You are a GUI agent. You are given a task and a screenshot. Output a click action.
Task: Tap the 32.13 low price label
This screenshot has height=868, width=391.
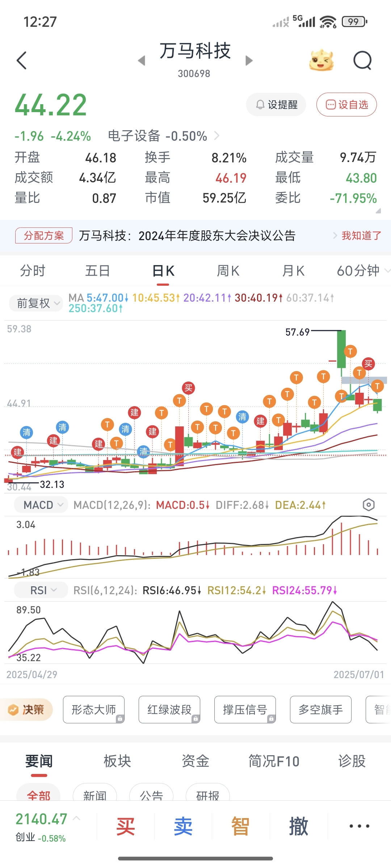[x=52, y=484]
